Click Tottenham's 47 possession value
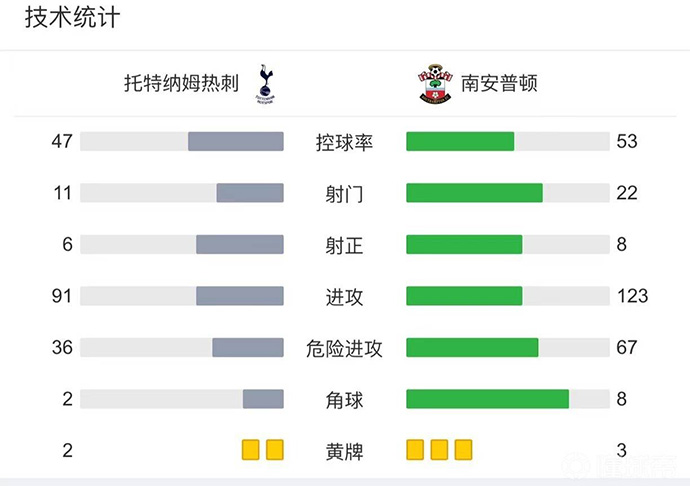 (62, 142)
